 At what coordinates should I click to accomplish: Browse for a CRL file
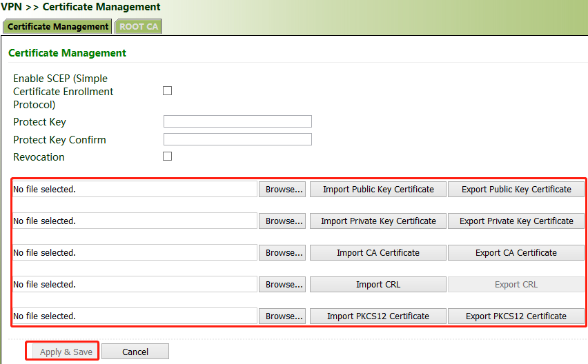pyautogui.click(x=282, y=285)
